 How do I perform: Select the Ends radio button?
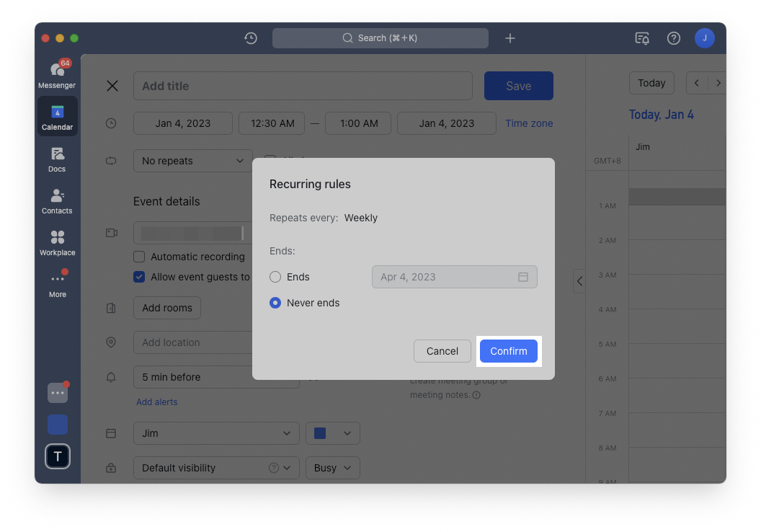(x=275, y=277)
